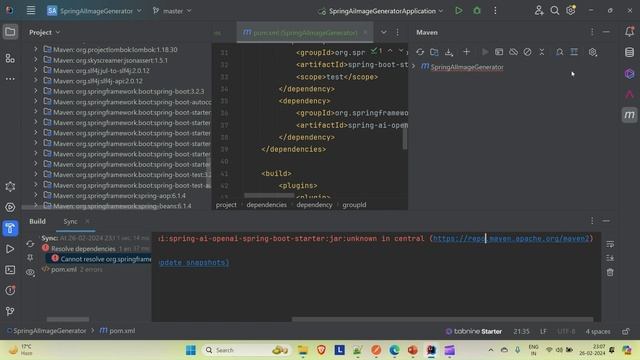Viewport: 640px width, 360px height.
Task: Open Windows Start menu
Action: click(191, 350)
